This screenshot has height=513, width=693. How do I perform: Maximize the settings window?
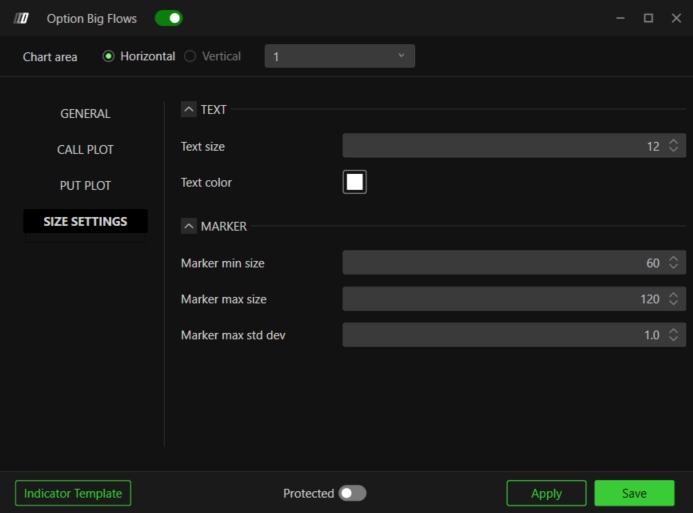(648, 18)
